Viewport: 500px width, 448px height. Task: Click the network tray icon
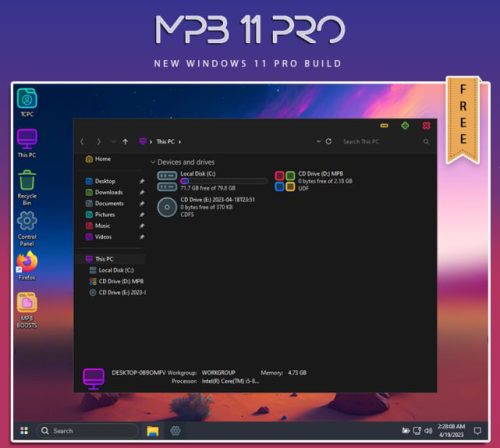[x=417, y=431]
